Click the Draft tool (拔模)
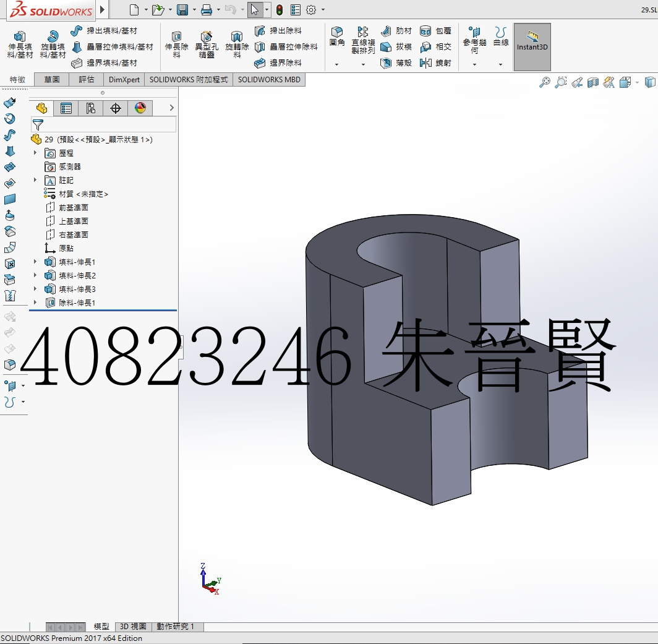Screen dimensions: 658x644 point(396,46)
